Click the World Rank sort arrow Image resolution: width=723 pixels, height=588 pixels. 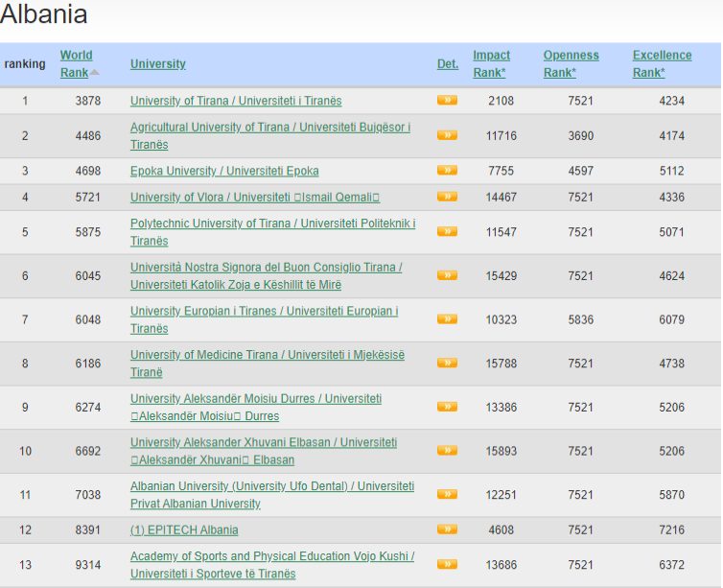pyautogui.click(x=95, y=73)
